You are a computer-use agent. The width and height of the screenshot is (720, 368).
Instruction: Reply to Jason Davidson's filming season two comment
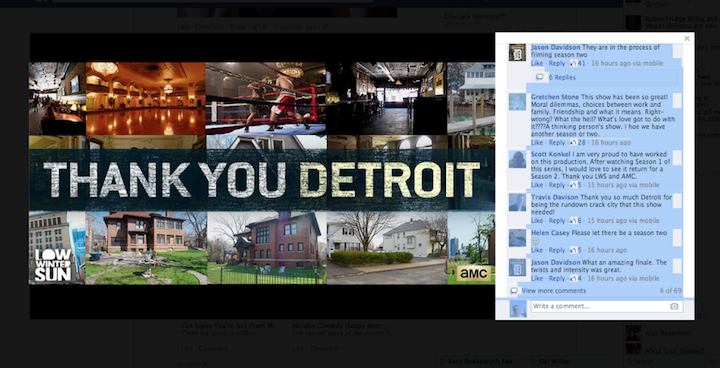click(557, 63)
